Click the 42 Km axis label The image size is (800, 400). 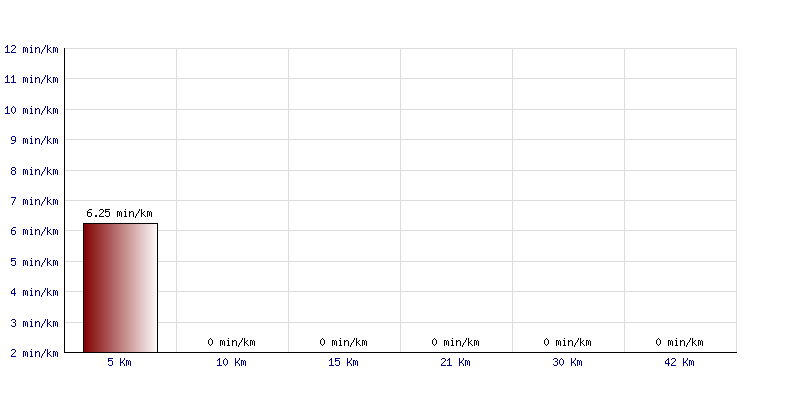[679, 362]
